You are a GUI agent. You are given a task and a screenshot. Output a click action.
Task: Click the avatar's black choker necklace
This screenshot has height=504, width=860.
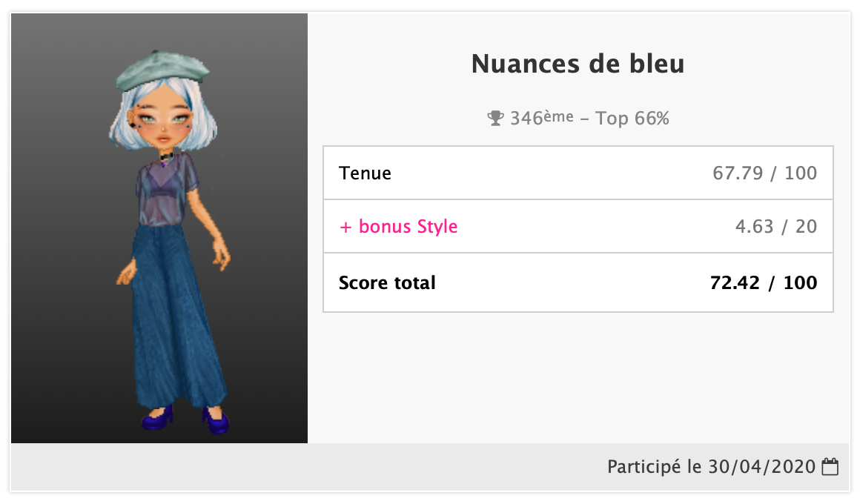169,154
